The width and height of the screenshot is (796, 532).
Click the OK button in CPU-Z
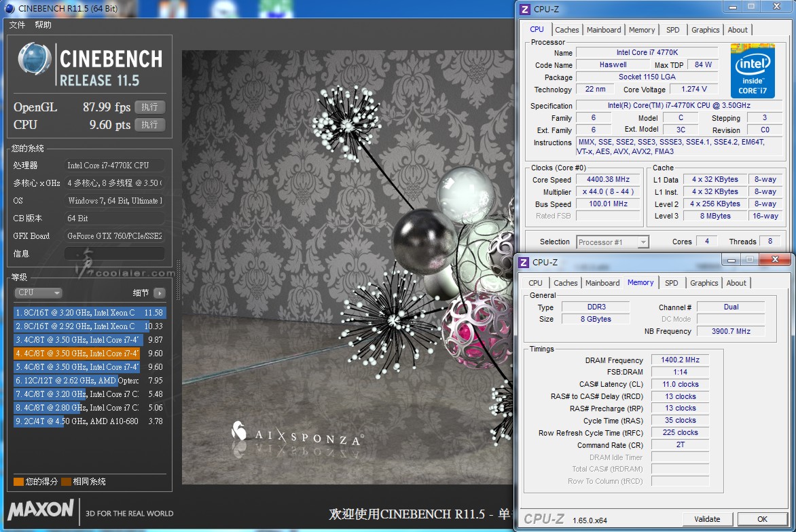(x=762, y=519)
